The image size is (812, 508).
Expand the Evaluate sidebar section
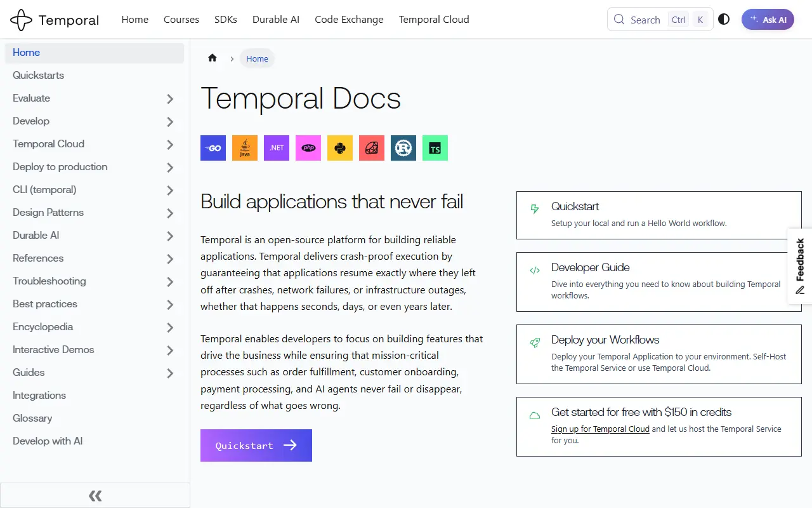(x=170, y=98)
